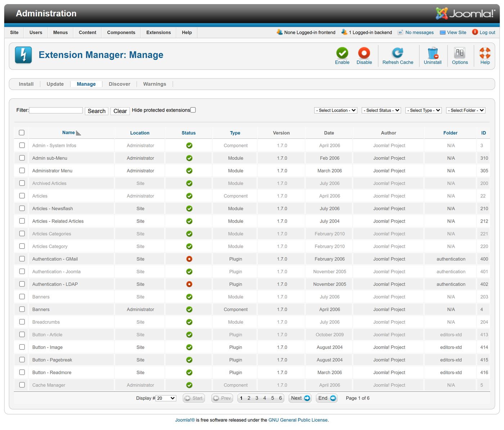Tick the Hide protected extensions checkbox
Screen dimensions: 504x430
193,110
